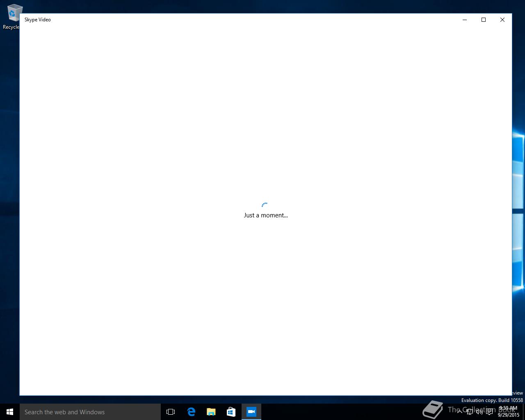Select the Skype Video taskbar icon
525x420 pixels.
(x=251, y=412)
